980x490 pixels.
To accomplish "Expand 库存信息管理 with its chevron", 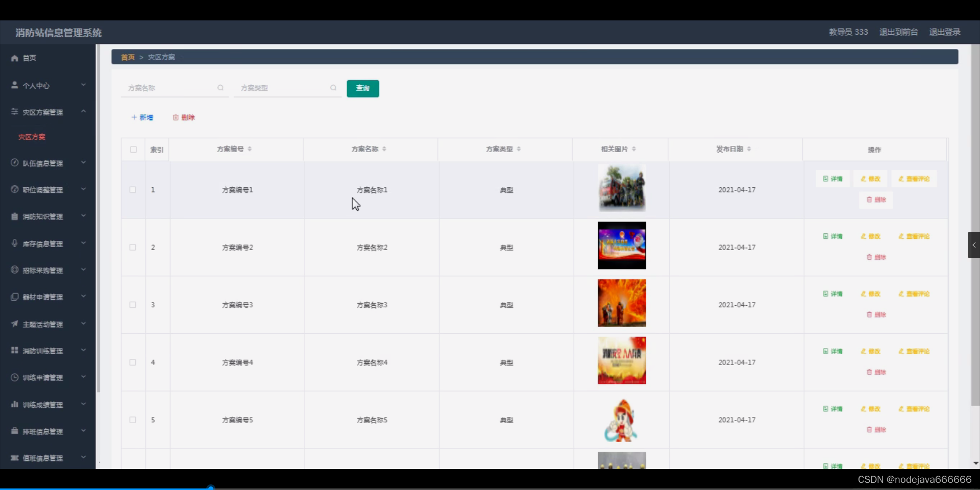I will (x=83, y=243).
